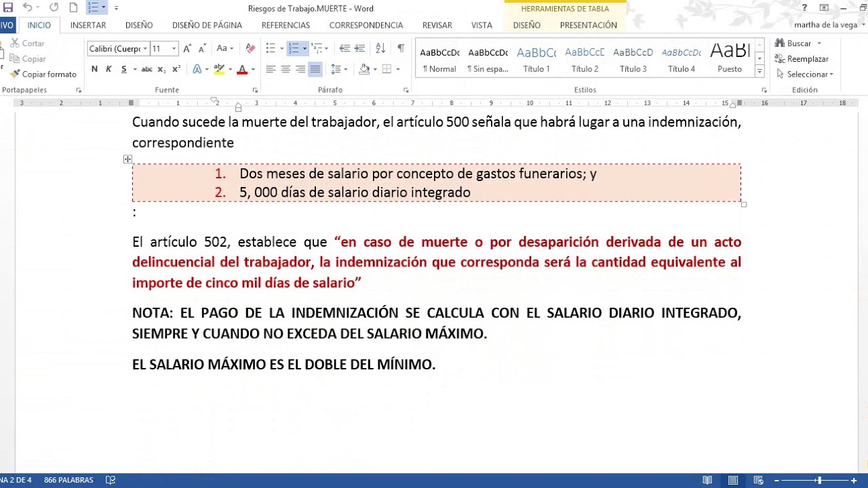Viewport: 868px width, 488px height.
Task: Open the table tools PRESENTACIÓN tab
Action: click(589, 25)
